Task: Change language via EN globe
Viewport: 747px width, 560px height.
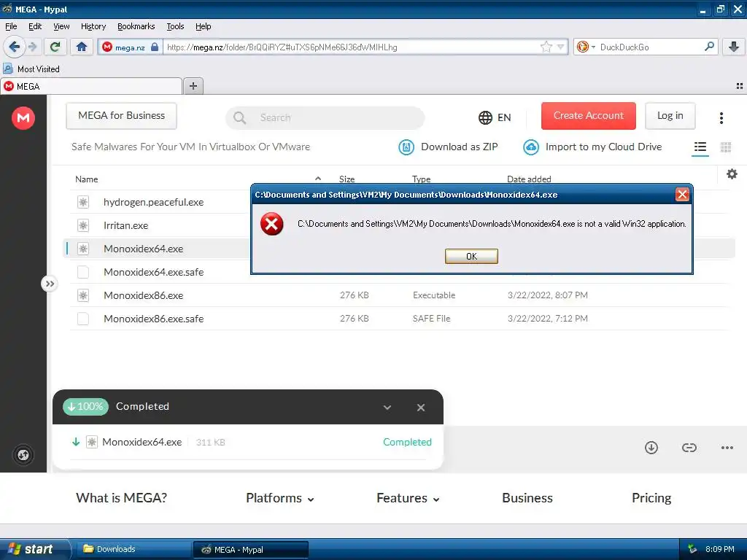Action: (495, 117)
